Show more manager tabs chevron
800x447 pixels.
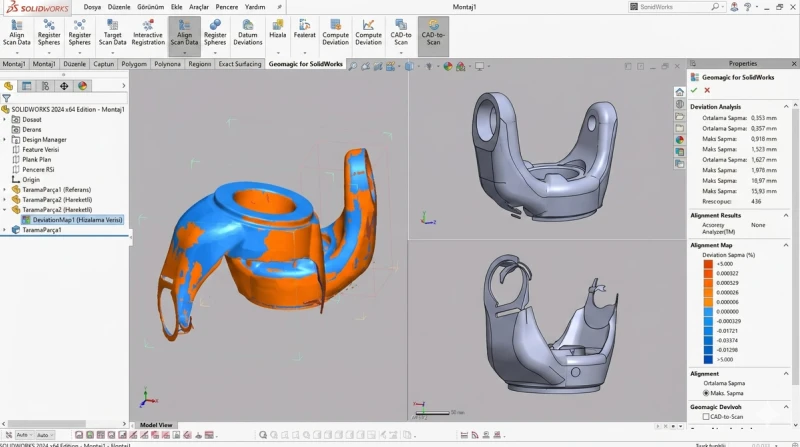click(123, 86)
